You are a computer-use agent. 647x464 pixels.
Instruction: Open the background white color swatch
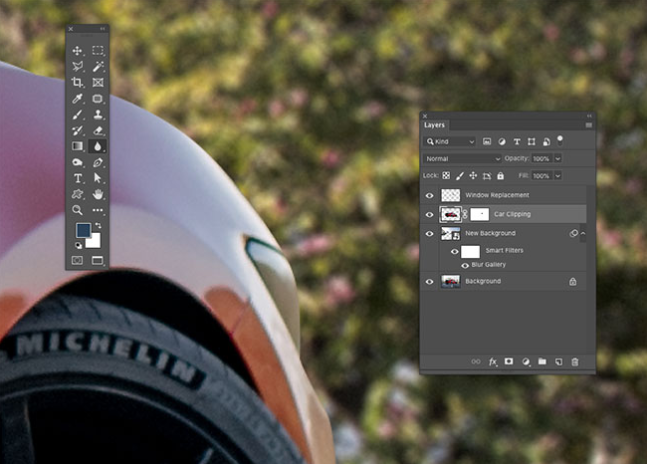pyautogui.click(x=95, y=243)
